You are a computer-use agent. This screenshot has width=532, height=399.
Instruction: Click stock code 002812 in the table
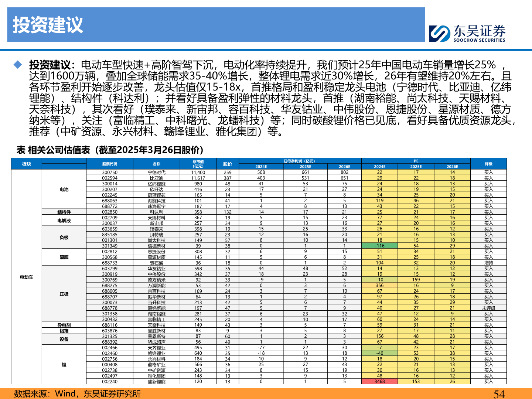pos(110,252)
